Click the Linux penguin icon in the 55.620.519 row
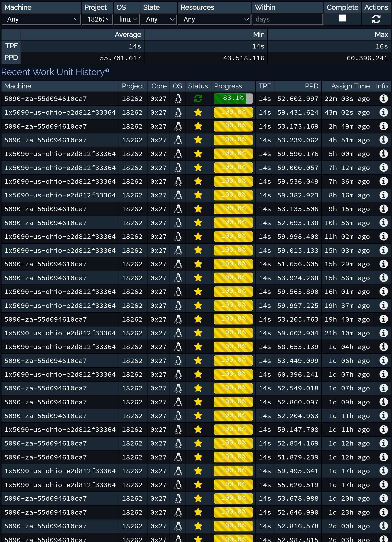 (x=178, y=485)
